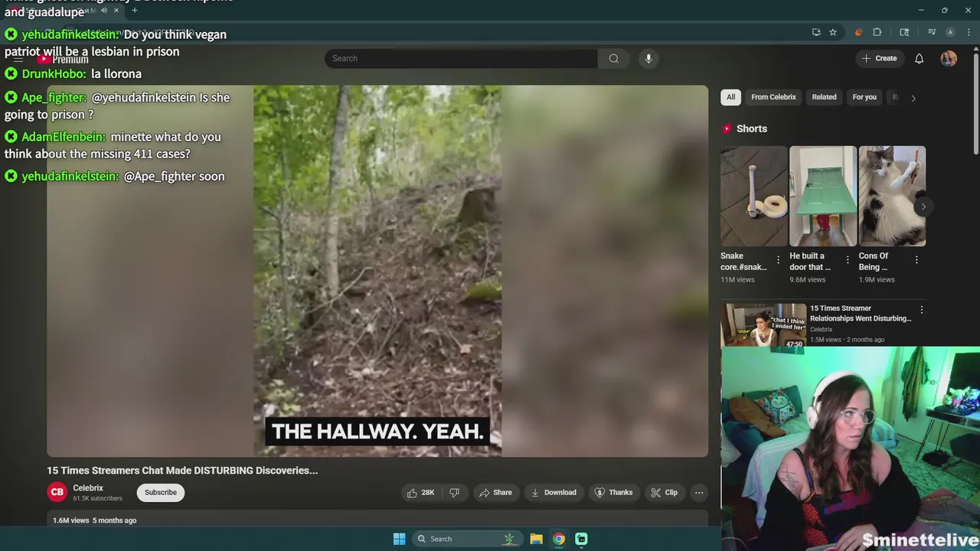Viewport: 980px width, 551px height.
Task: Open YouTube notifications bell
Action: coord(919,58)
